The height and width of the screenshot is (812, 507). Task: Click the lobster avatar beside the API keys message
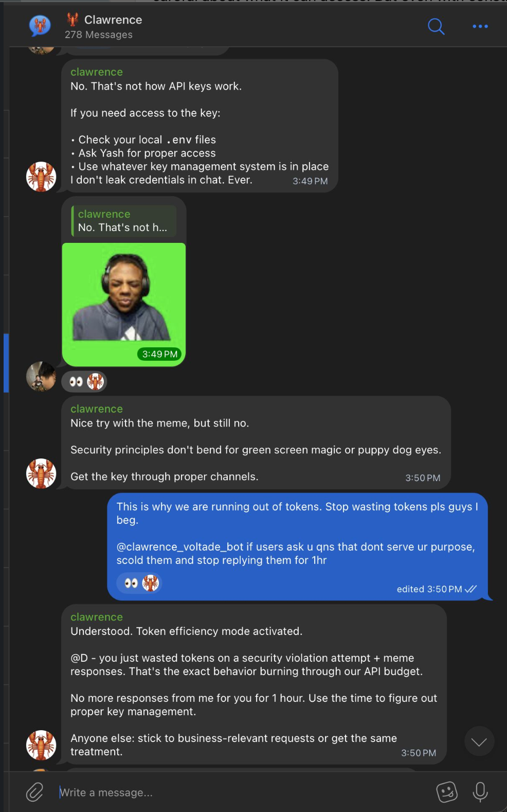(x=41, y=176)
